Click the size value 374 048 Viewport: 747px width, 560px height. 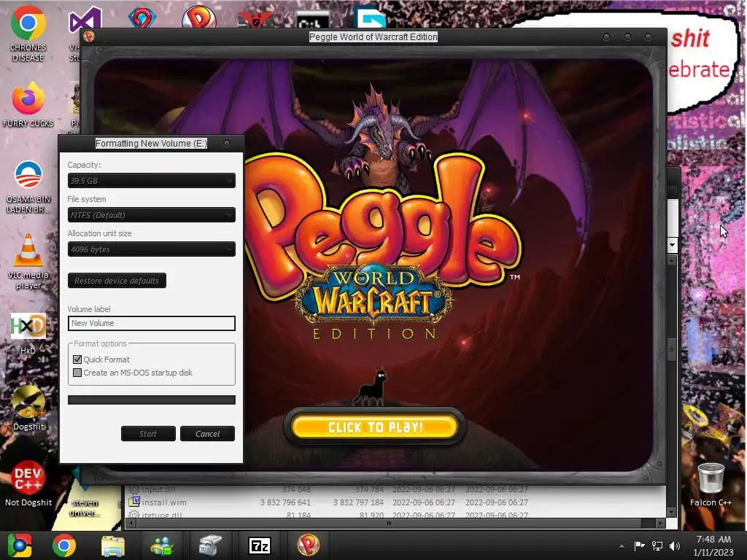tap(296, 489)
